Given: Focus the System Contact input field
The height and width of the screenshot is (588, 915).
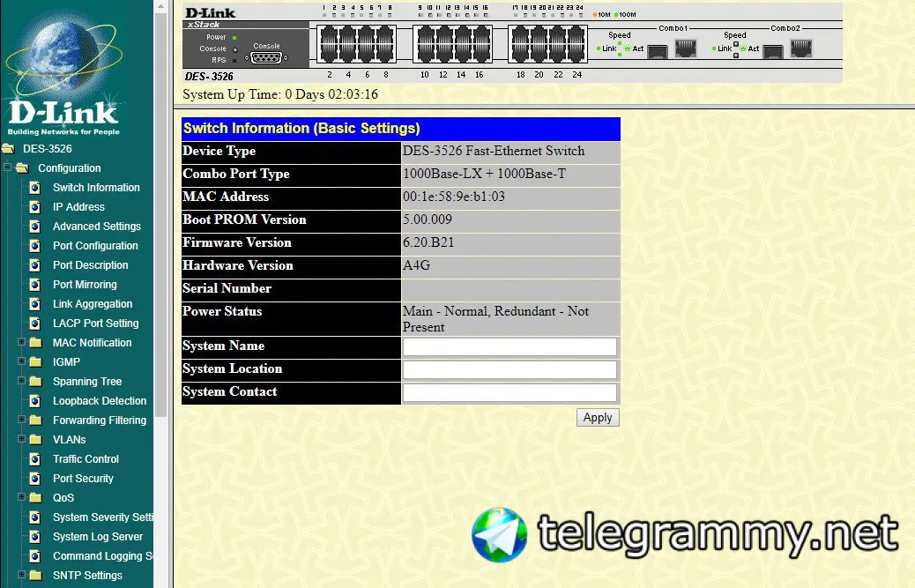Looking at the screenshot, I should 510,392.
